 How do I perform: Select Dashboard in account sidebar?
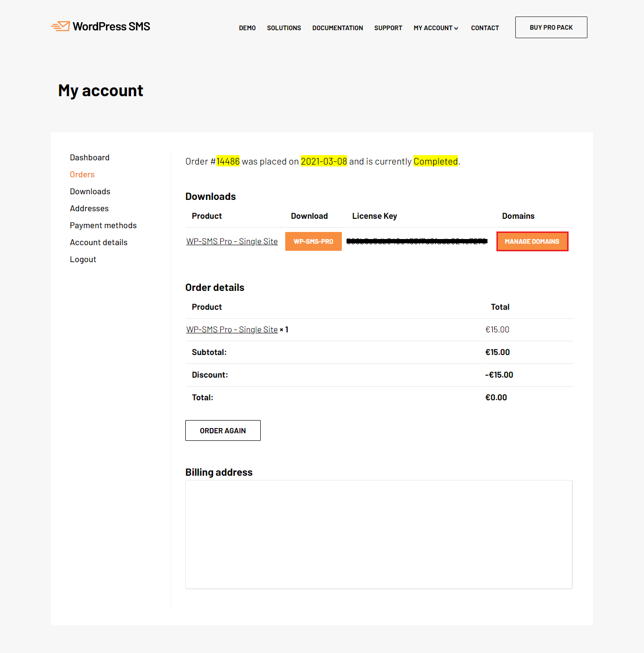pyautogui.click(x=90, y=157)
